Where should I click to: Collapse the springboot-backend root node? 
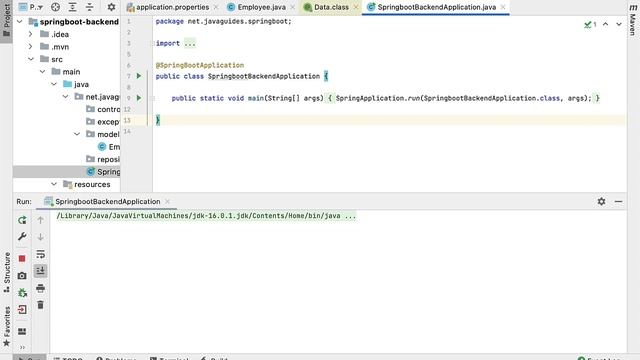(x=20, y=22)
